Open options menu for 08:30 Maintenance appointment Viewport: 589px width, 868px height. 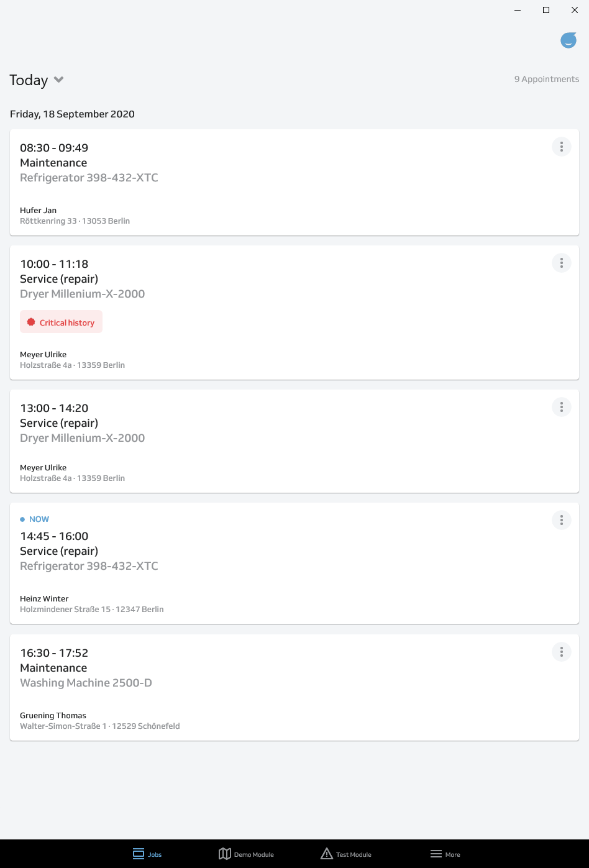tap(561, 147)
